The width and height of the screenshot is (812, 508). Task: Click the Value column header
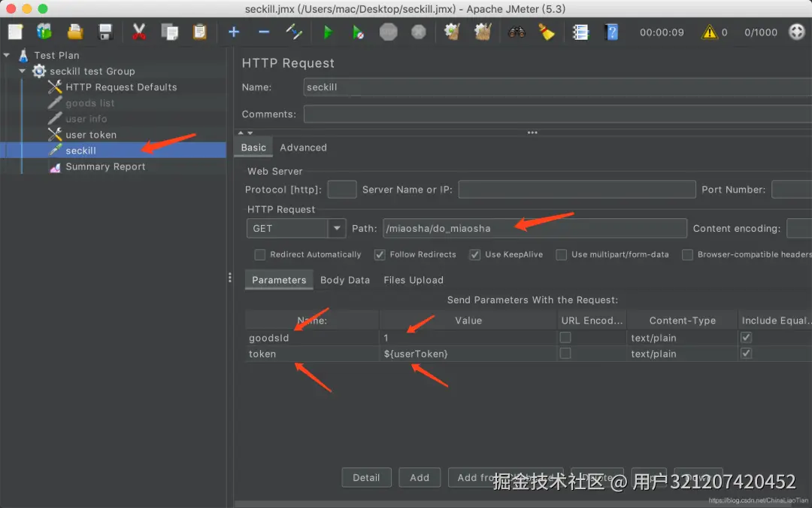point(468,321)
